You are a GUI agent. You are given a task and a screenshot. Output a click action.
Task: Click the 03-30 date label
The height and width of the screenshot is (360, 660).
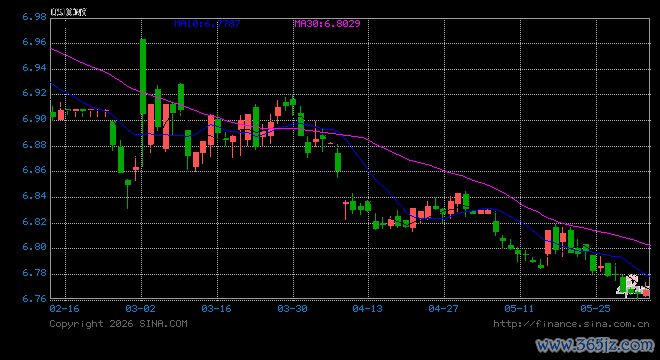(292, 309)
